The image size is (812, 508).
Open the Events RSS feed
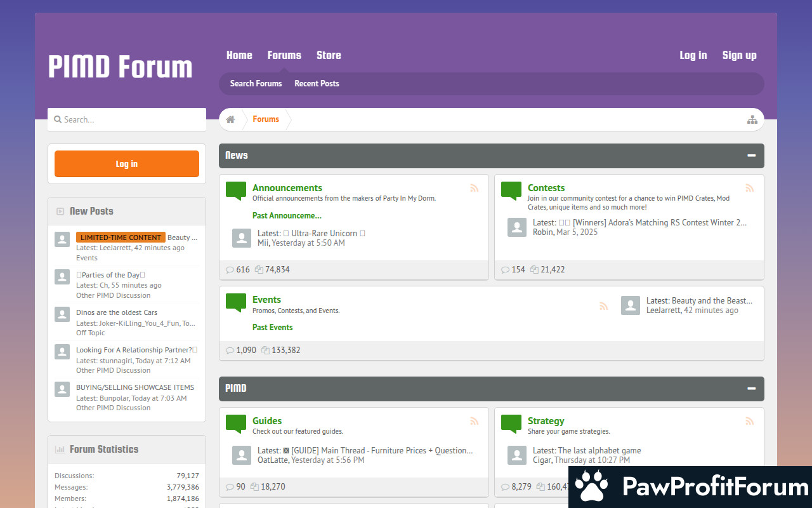pyautogui.click(x=603, y=306)
